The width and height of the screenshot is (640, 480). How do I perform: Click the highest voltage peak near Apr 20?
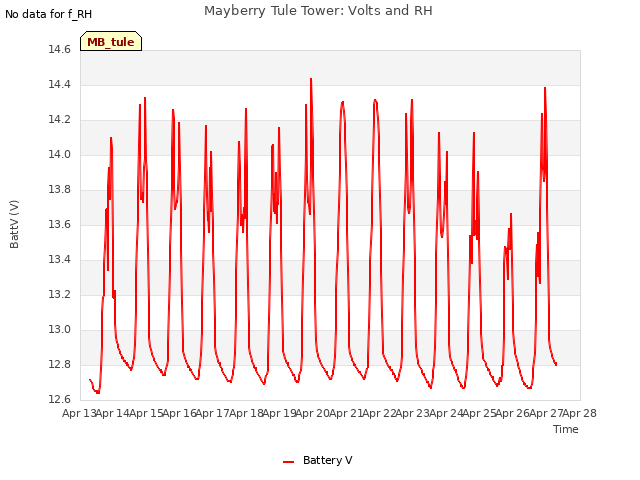(311, 79)
